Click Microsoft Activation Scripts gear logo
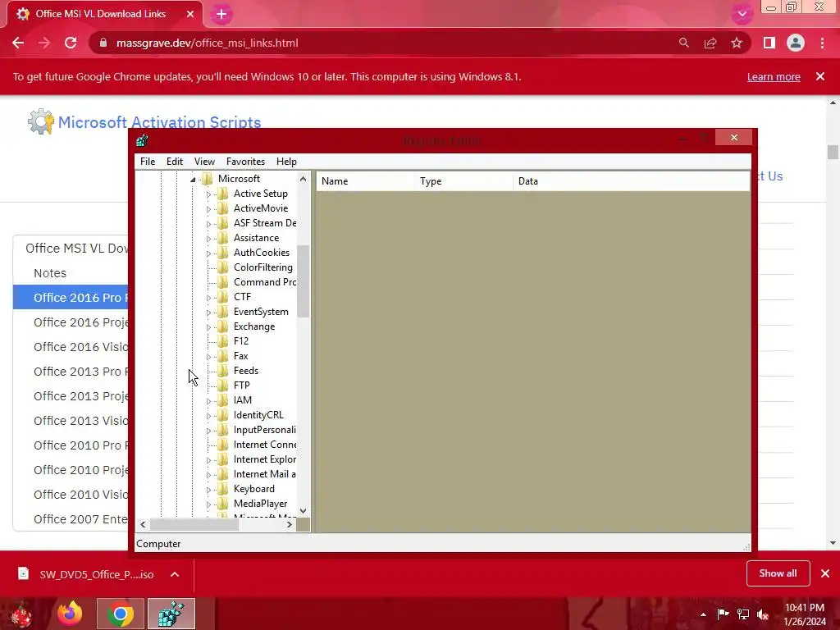 (x=41, y=121)
